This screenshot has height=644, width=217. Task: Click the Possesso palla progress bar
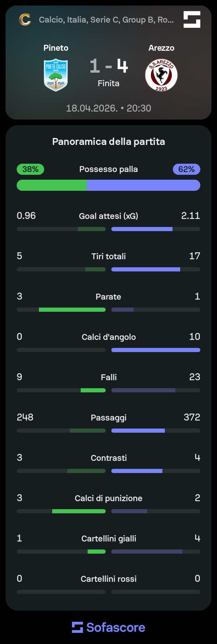[108, 185]
